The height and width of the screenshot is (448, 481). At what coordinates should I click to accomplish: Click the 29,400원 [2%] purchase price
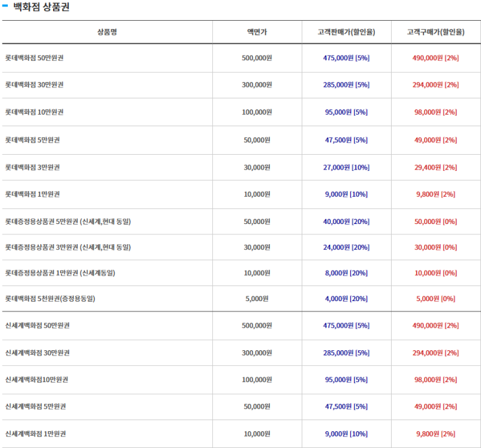(x=435, y=167)
